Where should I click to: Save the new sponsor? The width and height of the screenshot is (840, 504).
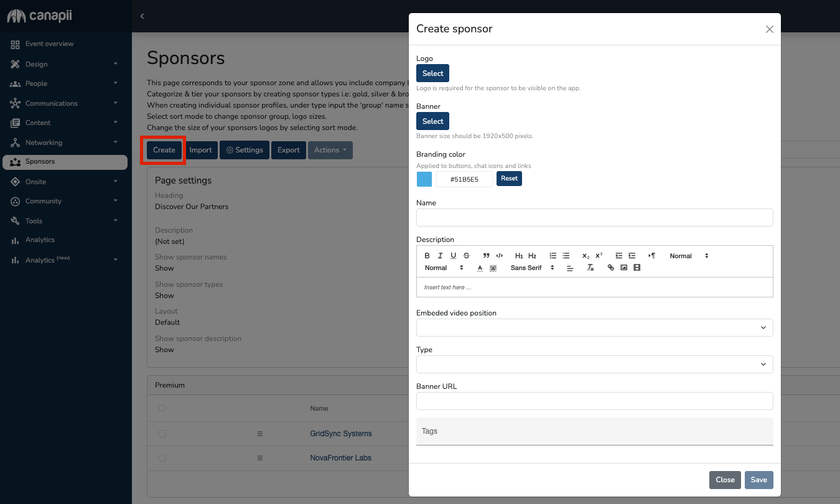(x=758, y=480)
